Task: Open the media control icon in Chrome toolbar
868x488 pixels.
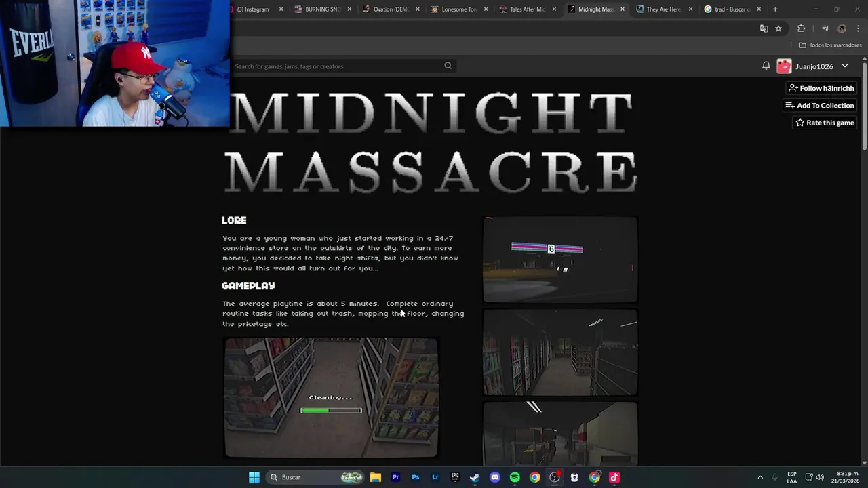Action: pos(825,28)
